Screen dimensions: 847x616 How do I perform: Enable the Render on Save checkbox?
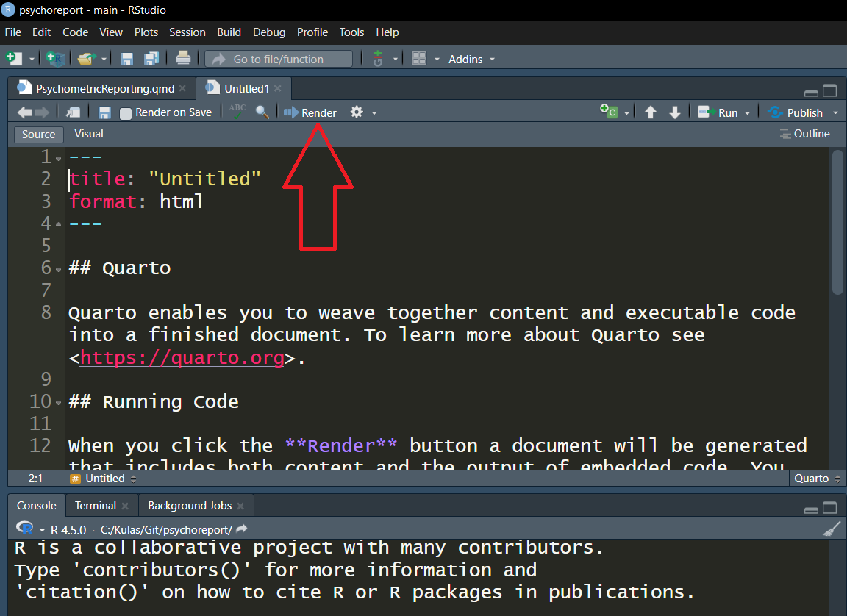coord(126,113)
